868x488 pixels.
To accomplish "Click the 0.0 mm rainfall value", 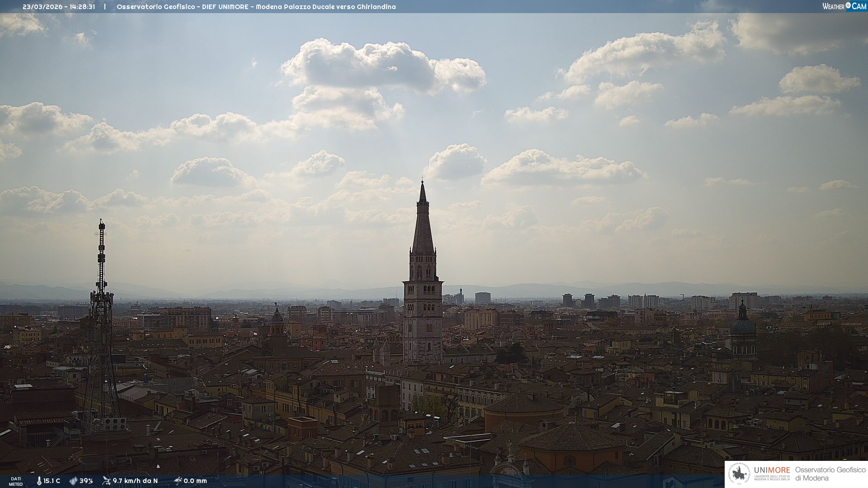I will (195, 481).
